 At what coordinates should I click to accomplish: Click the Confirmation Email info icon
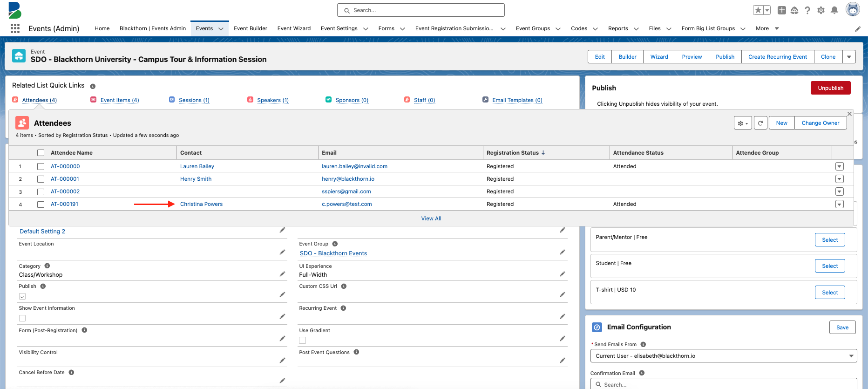tap(642, 373)
